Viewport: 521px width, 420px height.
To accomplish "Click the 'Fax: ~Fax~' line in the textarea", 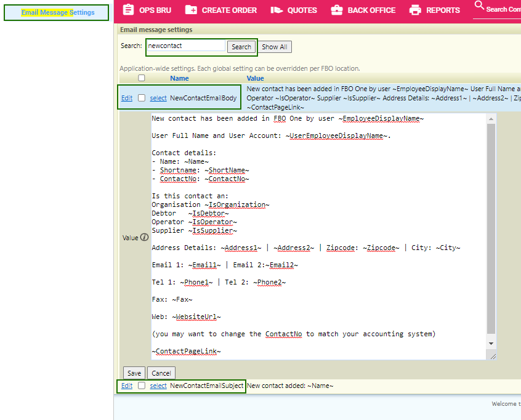I will point(172,299).
